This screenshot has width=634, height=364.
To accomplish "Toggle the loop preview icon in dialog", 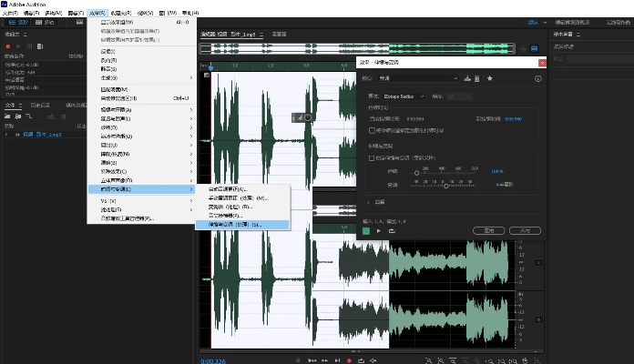I will pos(392,230).
